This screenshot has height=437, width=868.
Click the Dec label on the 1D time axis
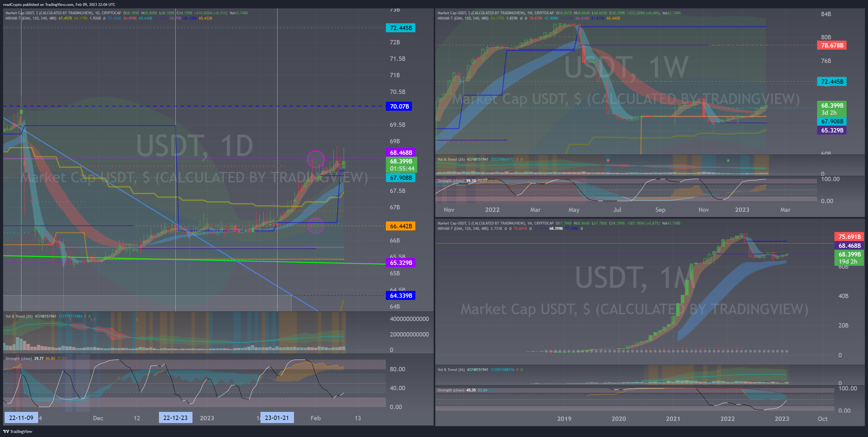coord(98,418)
